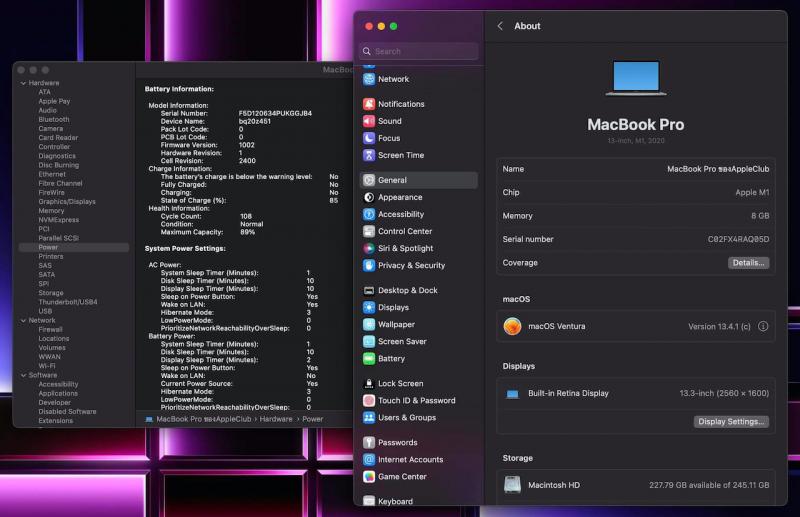Collapse the Network tree section in System Information

[23, 321]
